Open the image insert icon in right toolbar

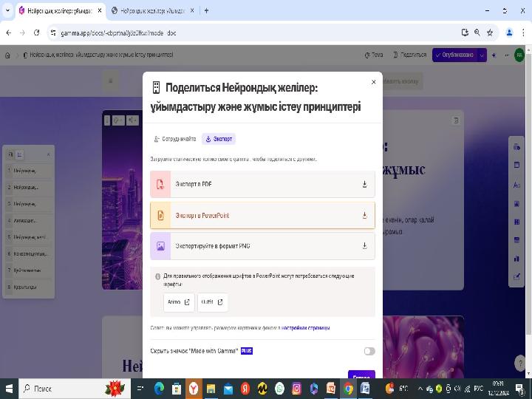[x=516, y=204]
